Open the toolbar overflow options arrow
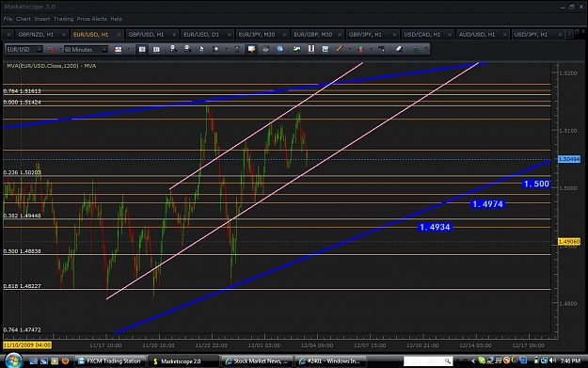The height and width of the screenshot is (368, 588). click(427, 49)
